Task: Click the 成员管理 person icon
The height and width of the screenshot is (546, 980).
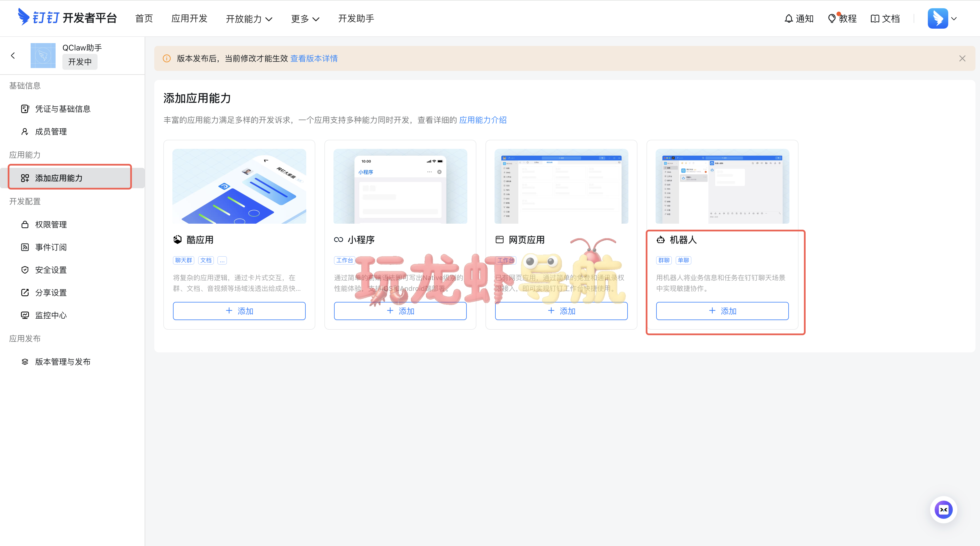Action: pos(25,132)
